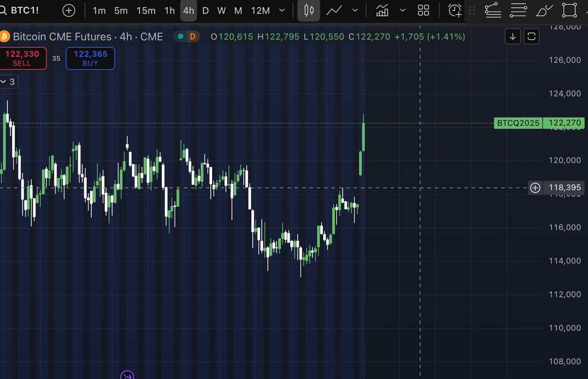Click the close value C122,270
Image resolution: width=588 pixels, height=379 pixels.
[x=369, y=37]
